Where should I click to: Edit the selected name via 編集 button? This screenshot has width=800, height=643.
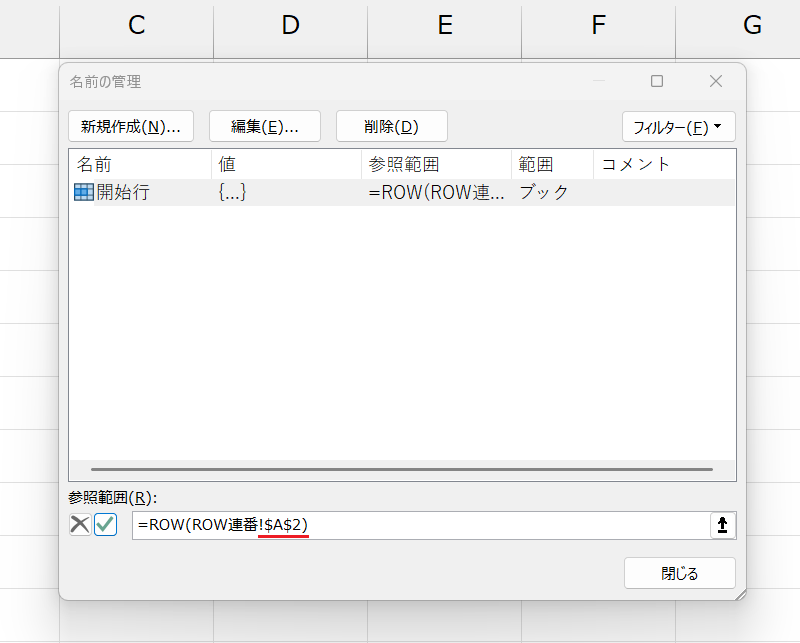[264, 126]
